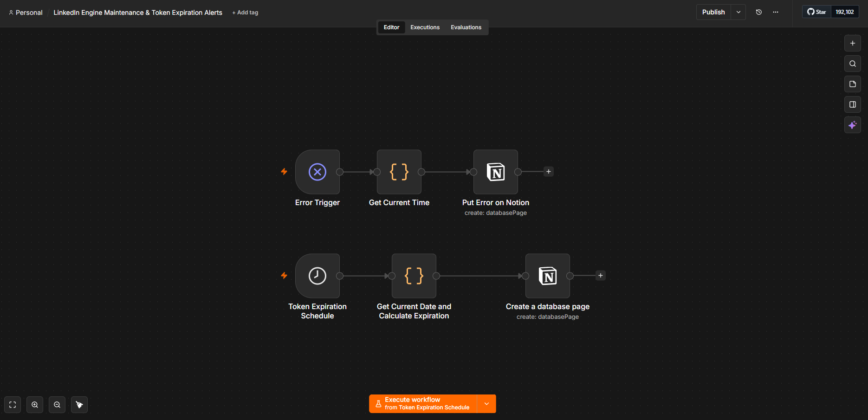
Task: Open the Get Current Time code node
Action: point(399,172)
